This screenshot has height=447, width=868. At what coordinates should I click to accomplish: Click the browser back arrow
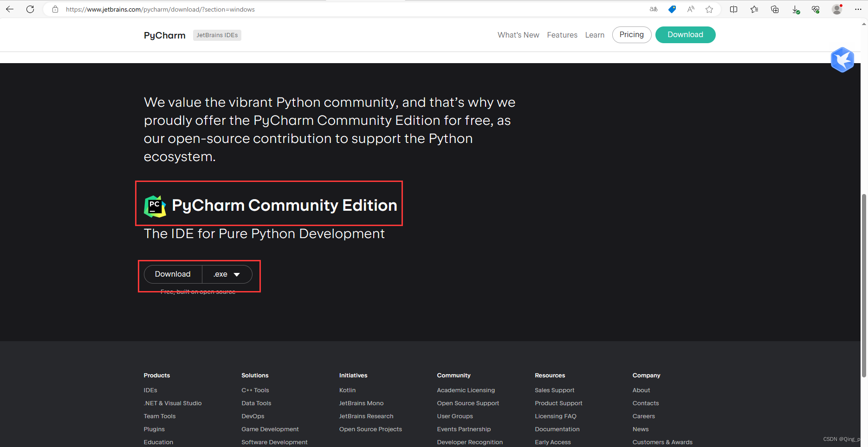point(10,9)
